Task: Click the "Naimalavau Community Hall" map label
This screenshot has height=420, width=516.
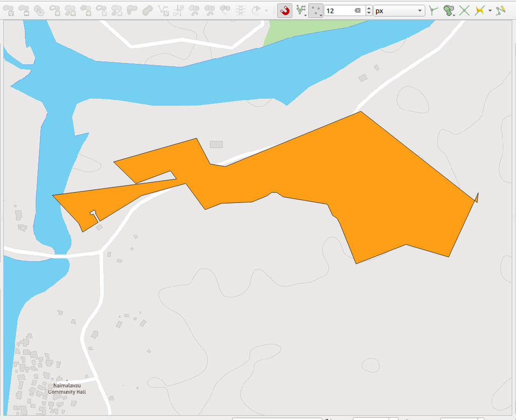Action: coord(67,388)
